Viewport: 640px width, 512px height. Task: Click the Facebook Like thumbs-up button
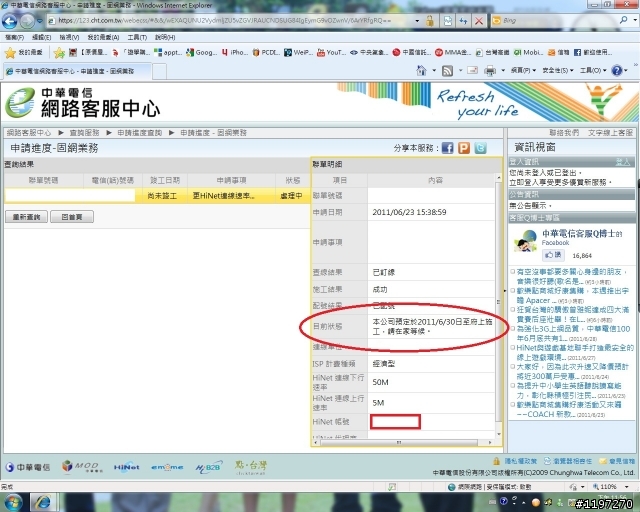click(x=553, y=255)
